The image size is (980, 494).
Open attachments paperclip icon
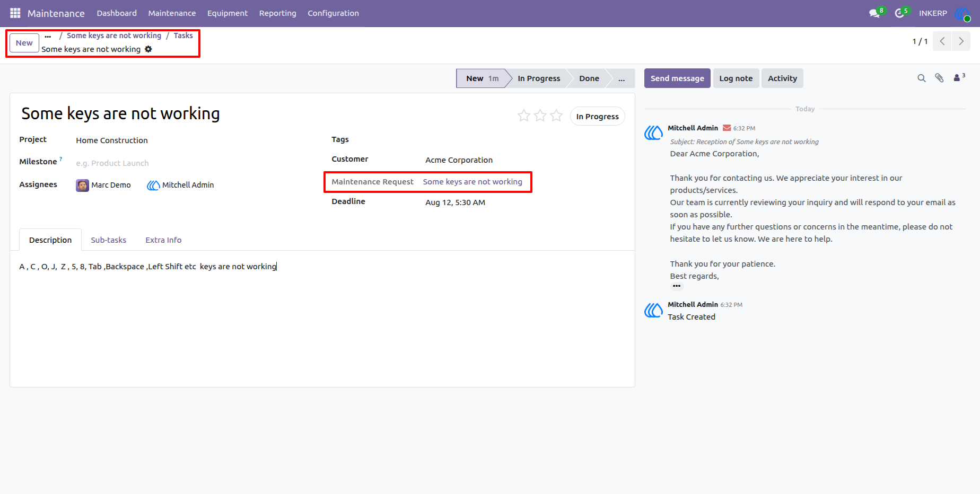(x=939, y=78)
